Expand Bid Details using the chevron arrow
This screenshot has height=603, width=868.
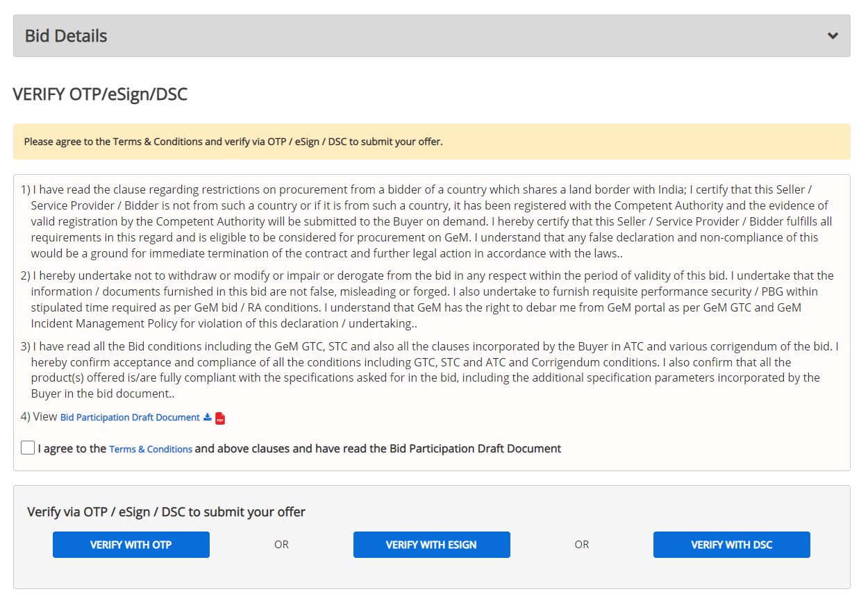[833, 36]
